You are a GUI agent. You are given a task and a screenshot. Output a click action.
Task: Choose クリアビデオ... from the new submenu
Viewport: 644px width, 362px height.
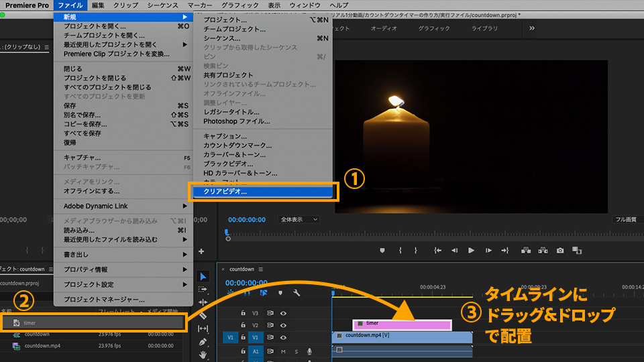pyautogui.click(x=263, y=192)
